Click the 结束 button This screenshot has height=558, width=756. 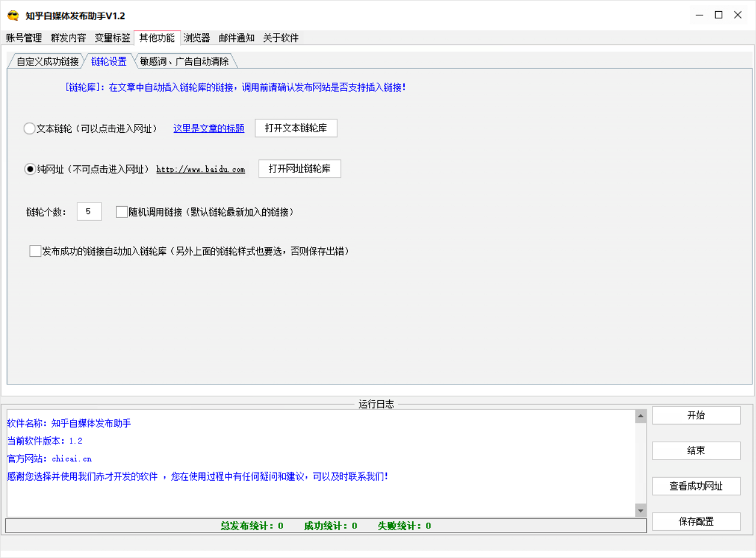pos(696,451)
